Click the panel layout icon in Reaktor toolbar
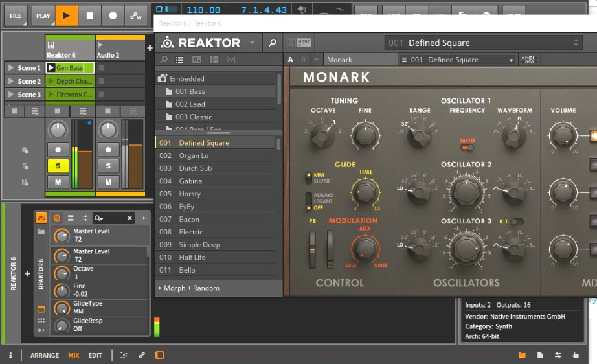 point(214,60)
